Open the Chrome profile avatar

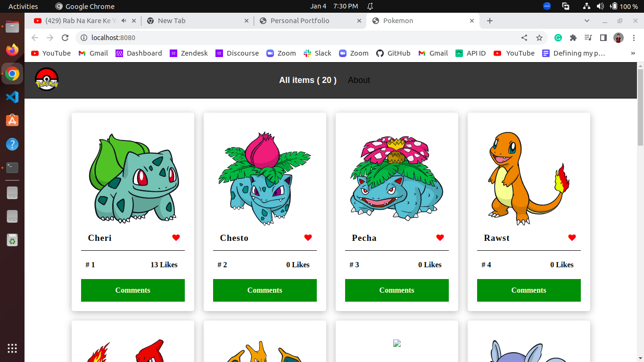pos(619,38)
